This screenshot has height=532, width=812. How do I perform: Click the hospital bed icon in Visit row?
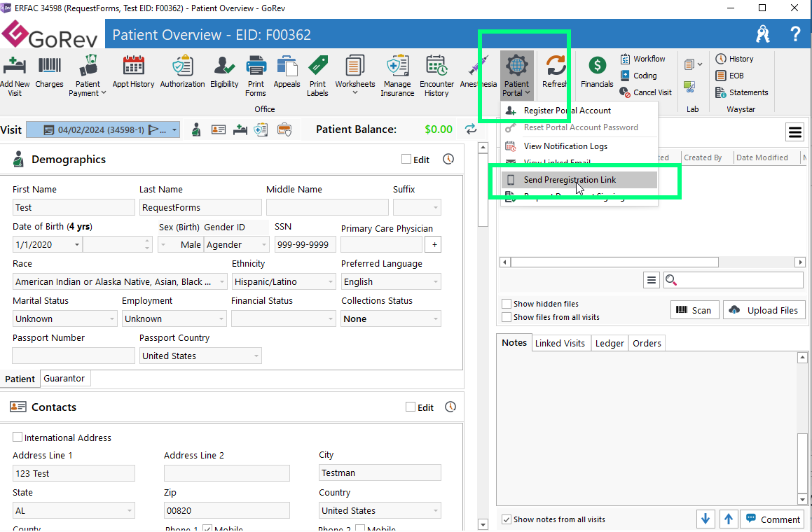click(240, 129)
